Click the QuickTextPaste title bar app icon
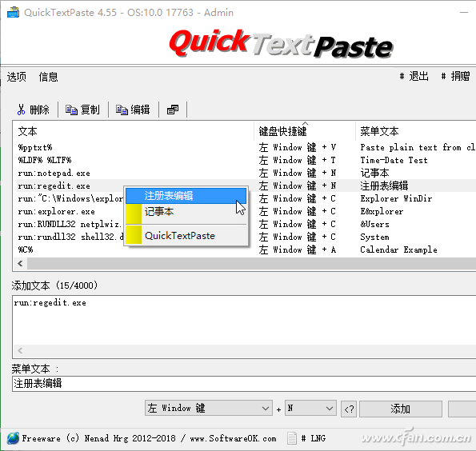The height and width of the screenshot is (451, 476). point(13,13)
